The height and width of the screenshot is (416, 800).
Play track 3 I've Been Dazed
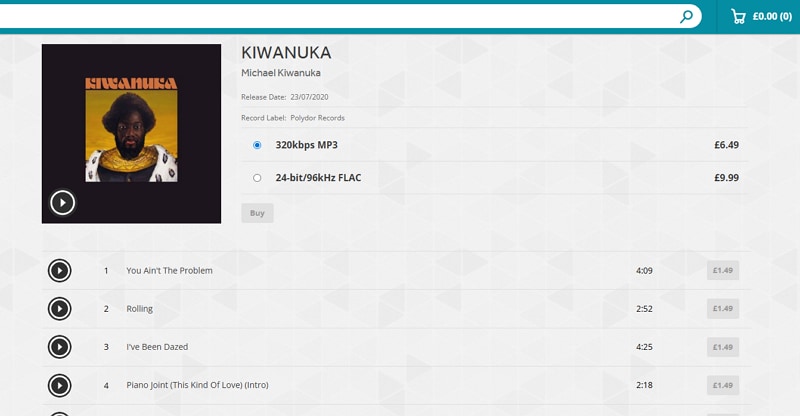point(60,347)
